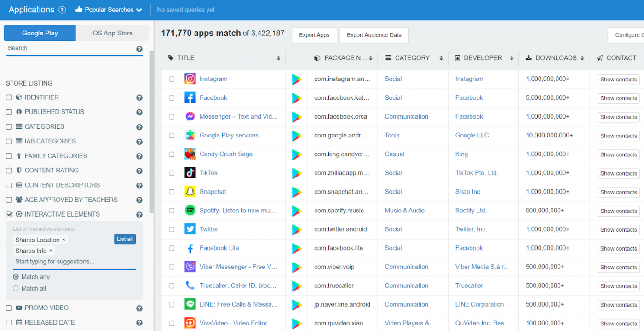Click the Twitter bird icon
The image size is (644, 331).
[x=190, y=229]
